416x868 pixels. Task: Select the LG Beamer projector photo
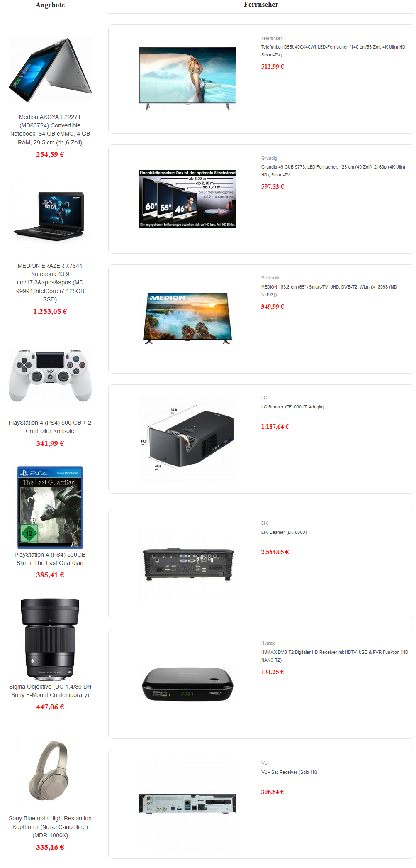click(x=187, y=439)
